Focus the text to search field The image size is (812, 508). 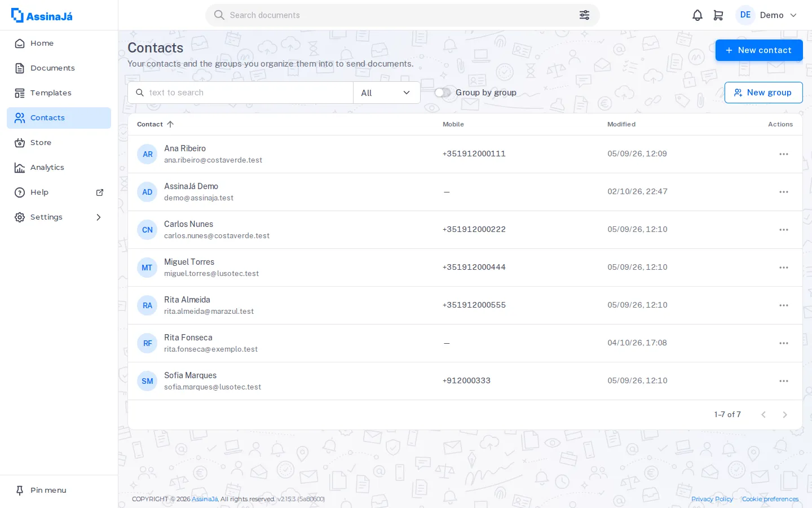(241, 93)
